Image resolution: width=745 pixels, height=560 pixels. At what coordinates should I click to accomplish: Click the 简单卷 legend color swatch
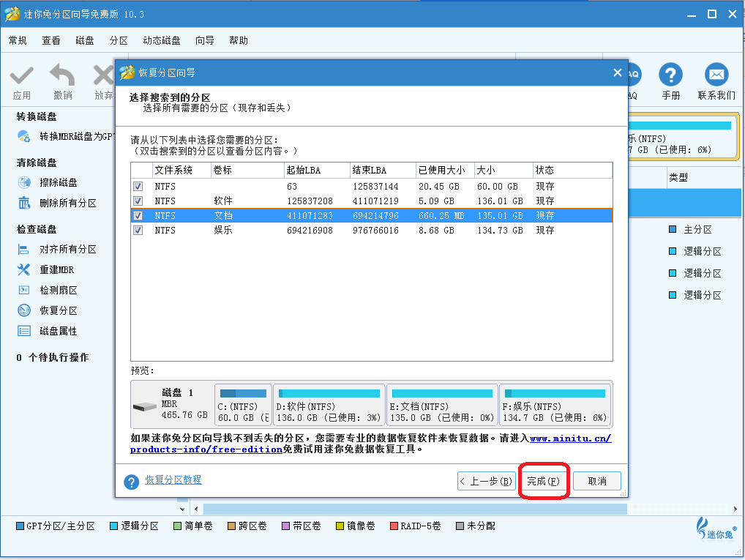tap(178, 526)
